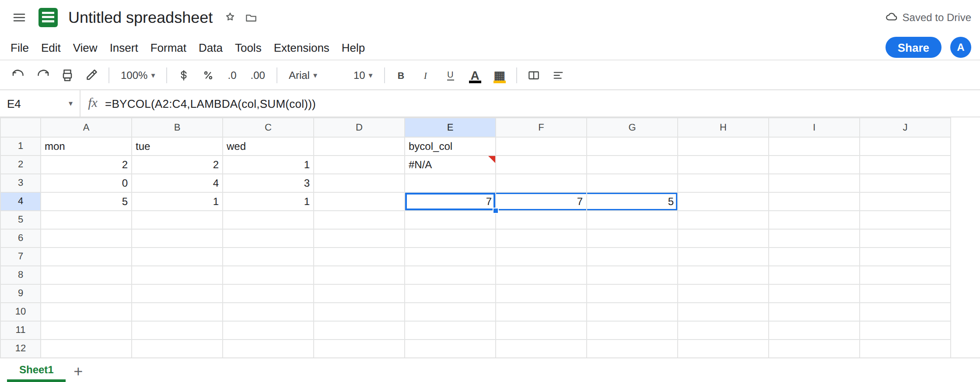Viewport: 980px width, 382px height.
Task: Click the undo arrow
Action: (x=18, y=75)
